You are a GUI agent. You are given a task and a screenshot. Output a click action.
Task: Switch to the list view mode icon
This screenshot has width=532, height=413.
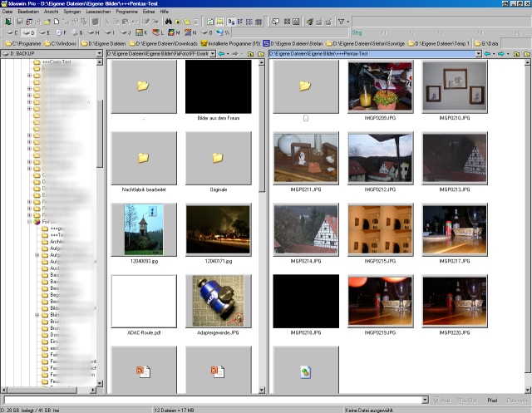[240, 22]
